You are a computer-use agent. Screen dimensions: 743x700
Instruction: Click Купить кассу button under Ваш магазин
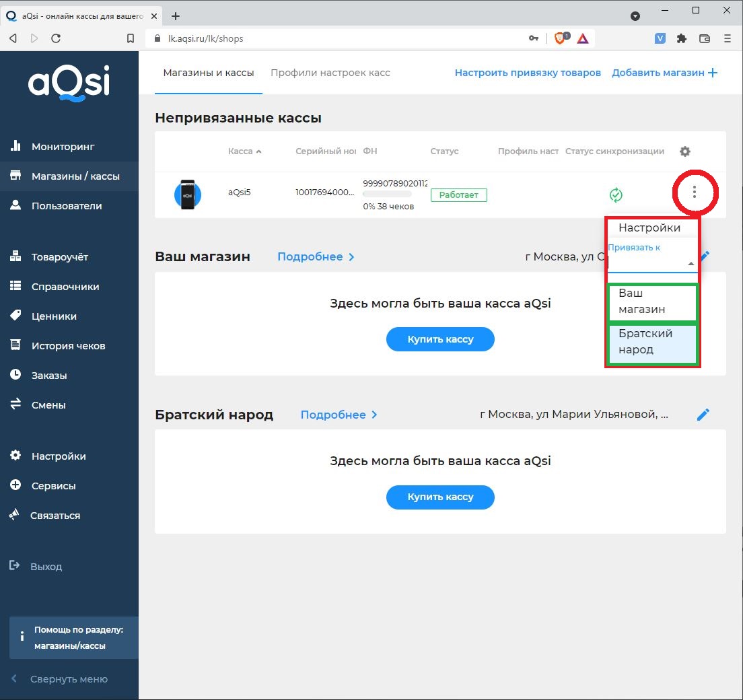[x=440, y=339]
